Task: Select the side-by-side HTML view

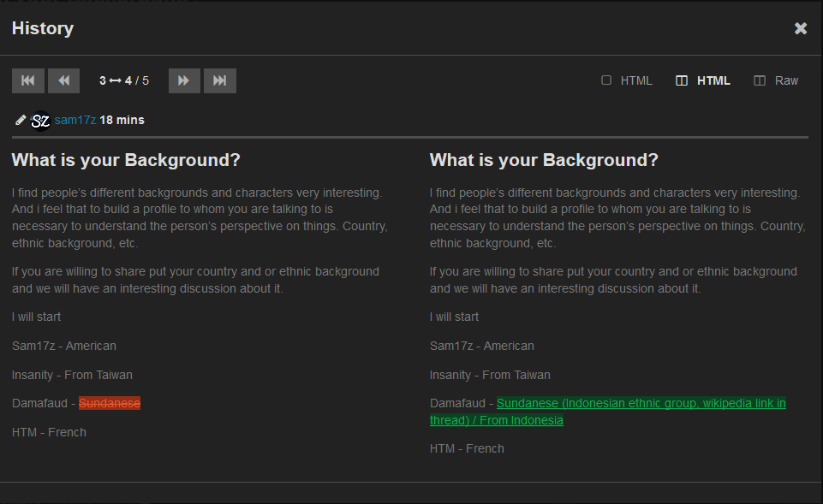Action: [x=703, y=80]
